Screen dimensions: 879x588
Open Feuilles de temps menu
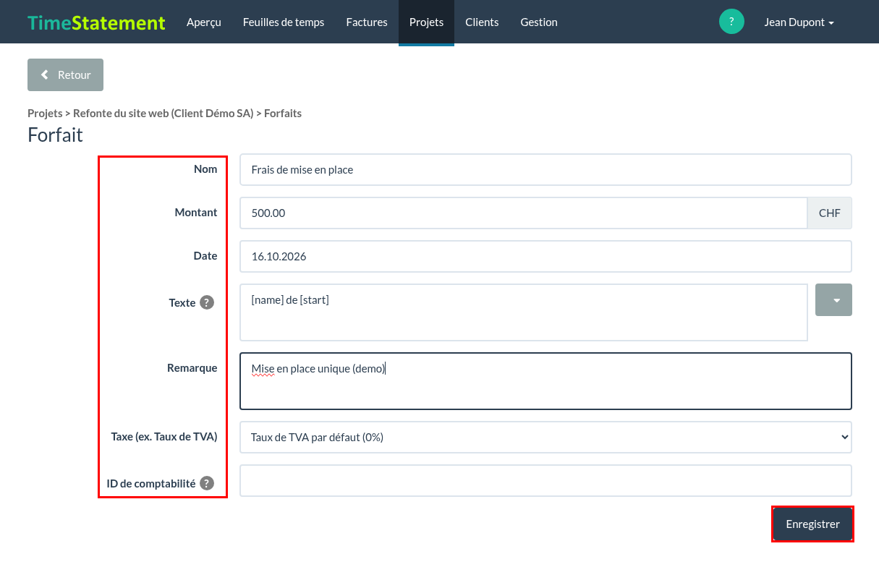pos(284,22)
